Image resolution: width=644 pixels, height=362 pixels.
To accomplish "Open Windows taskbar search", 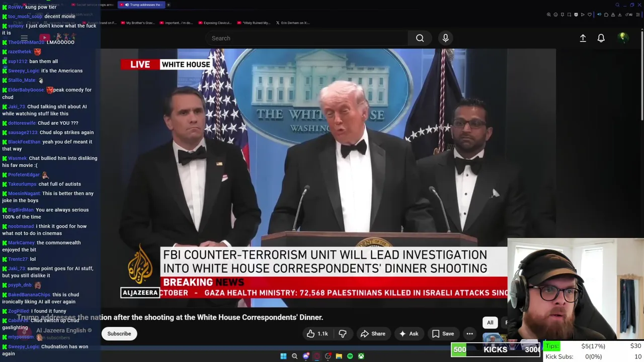I will point(295,356).
